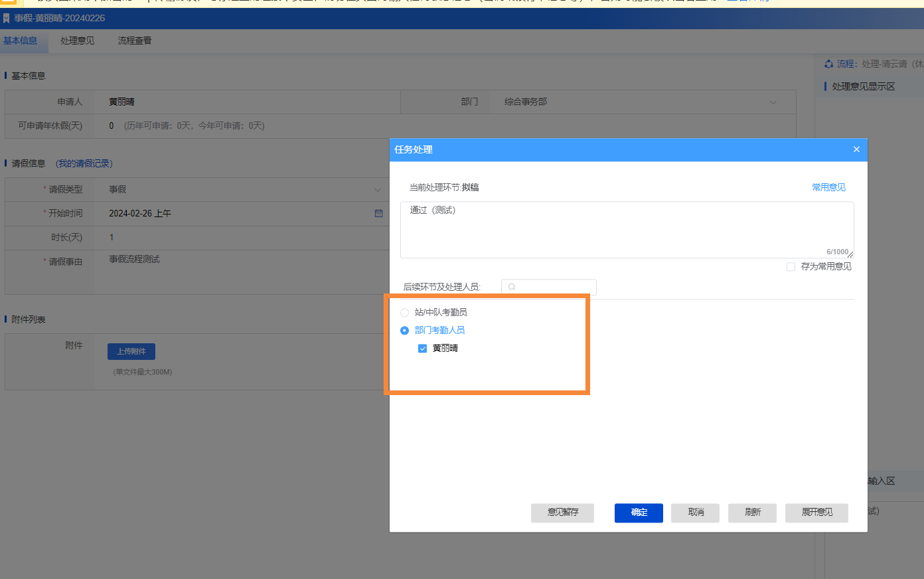Click the 历年可申请 annual leave note
The image size is (924, 579).
click(194, 125)
